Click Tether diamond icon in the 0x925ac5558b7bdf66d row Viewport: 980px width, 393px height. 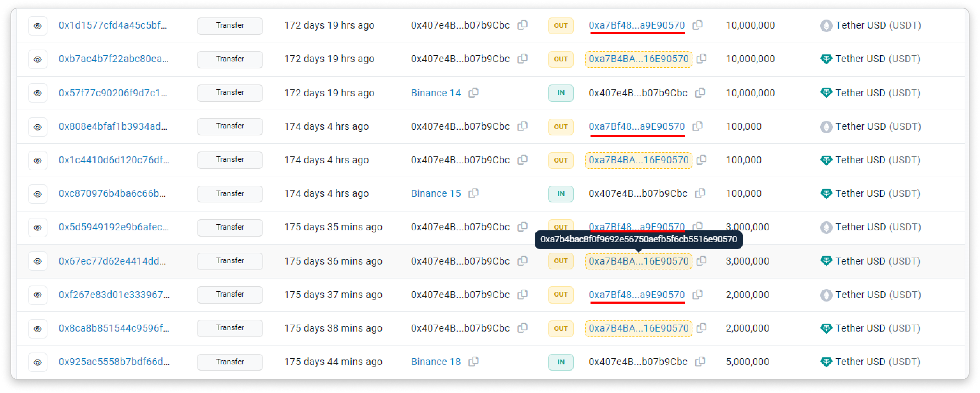pos(826,362)
